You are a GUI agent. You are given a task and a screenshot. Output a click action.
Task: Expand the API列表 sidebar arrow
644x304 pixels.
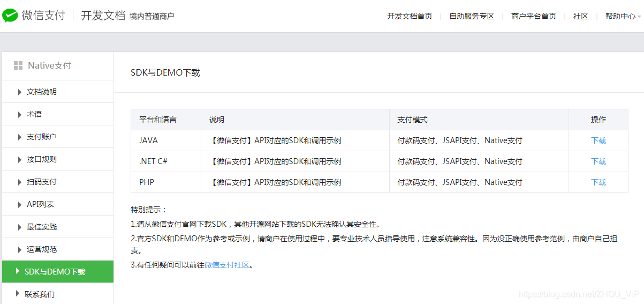pos(20,204)
